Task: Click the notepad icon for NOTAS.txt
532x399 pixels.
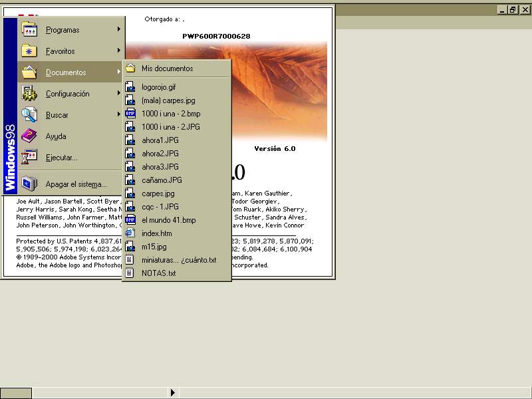Action: coord(130,273)
